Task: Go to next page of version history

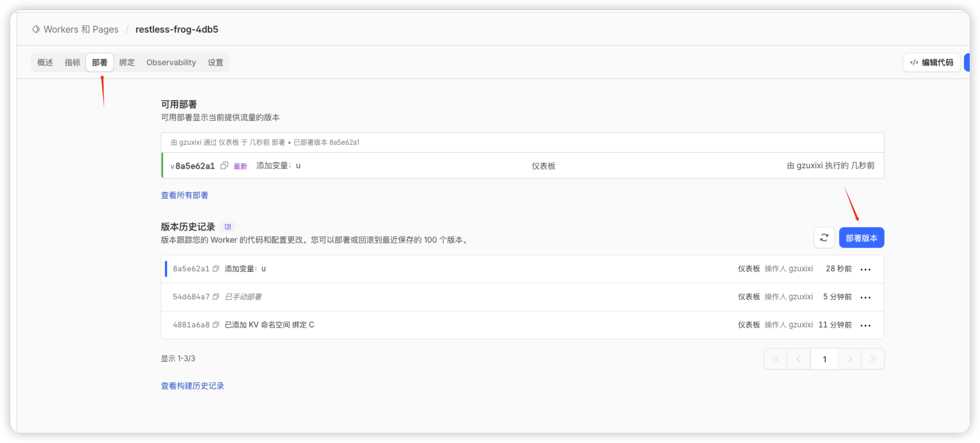Action: click(850, 359)
